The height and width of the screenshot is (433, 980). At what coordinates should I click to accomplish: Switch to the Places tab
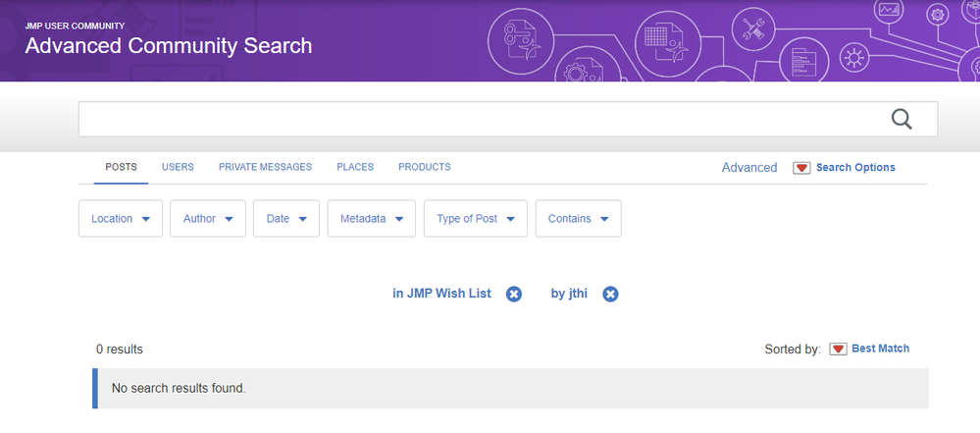355,167
